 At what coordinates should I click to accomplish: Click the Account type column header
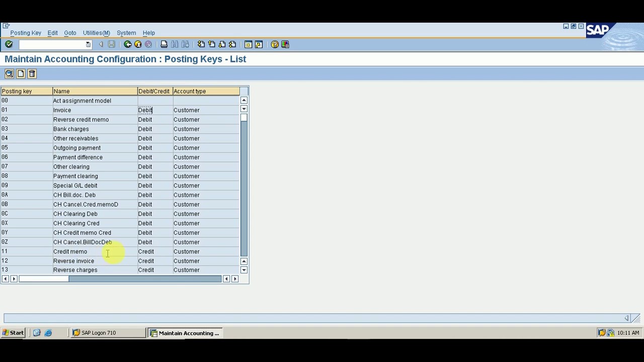coord(206,91)
